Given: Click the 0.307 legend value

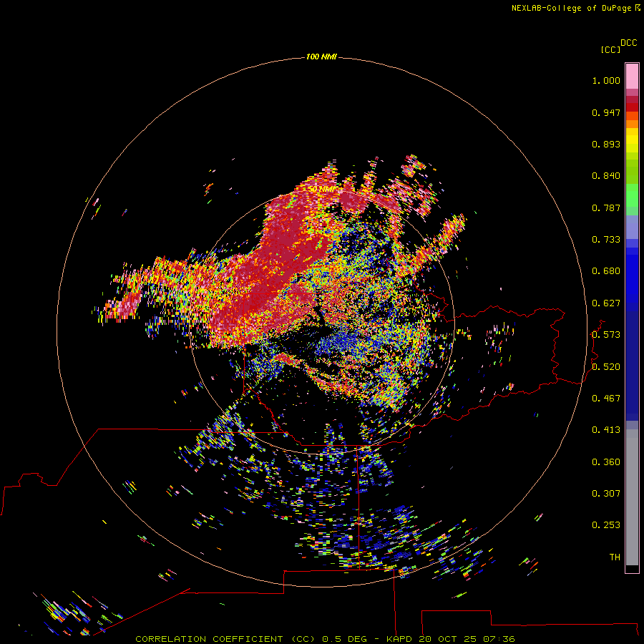Looking at the screenshot, I should click(x=606, y=494).
